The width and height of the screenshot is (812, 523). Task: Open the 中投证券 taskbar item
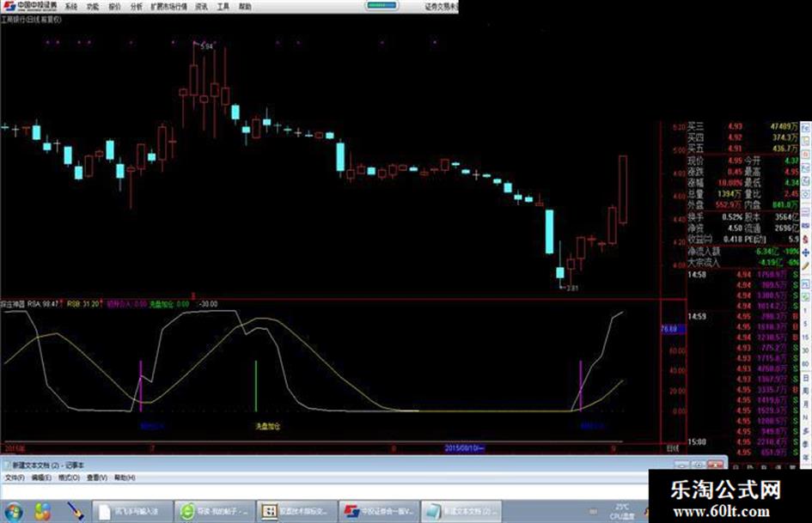[x=379, y=512]
